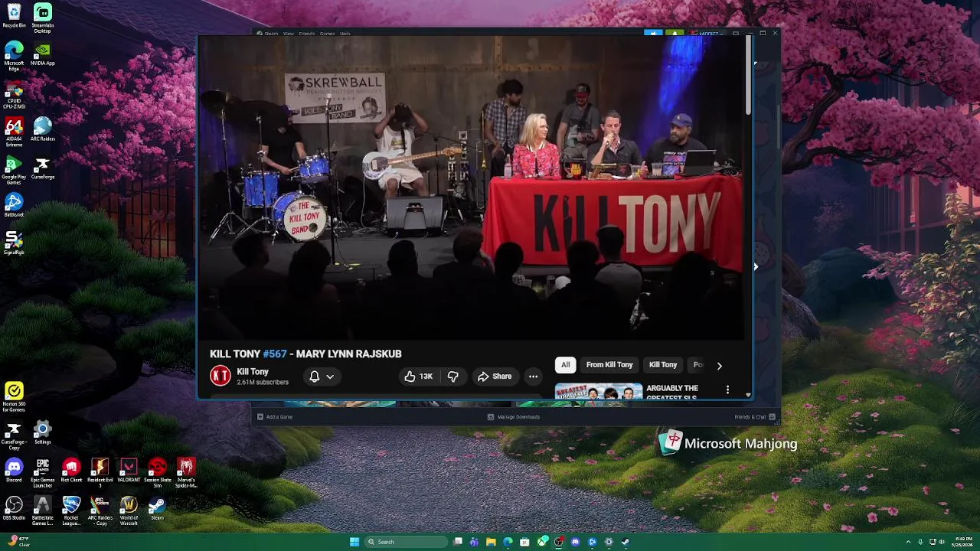
Task: Select the Battle.net desktop icon
Action: [14, 205]
